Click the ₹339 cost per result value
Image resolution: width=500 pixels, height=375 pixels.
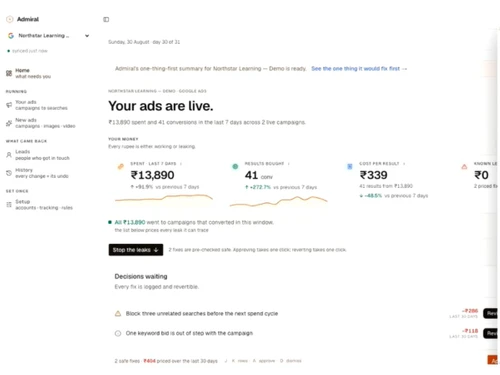373,175
